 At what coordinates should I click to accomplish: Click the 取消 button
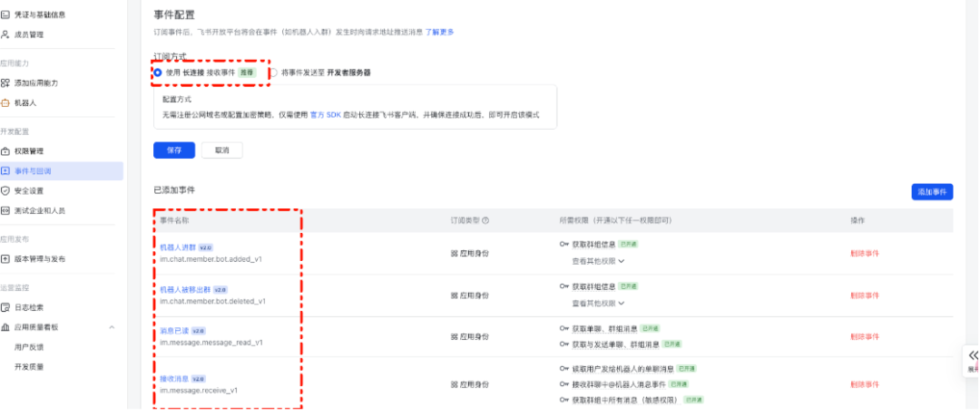point(222,150)
